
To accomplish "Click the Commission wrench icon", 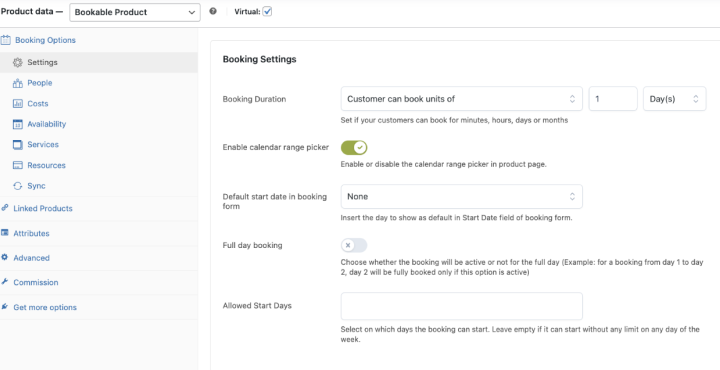I will click(5, 282).
